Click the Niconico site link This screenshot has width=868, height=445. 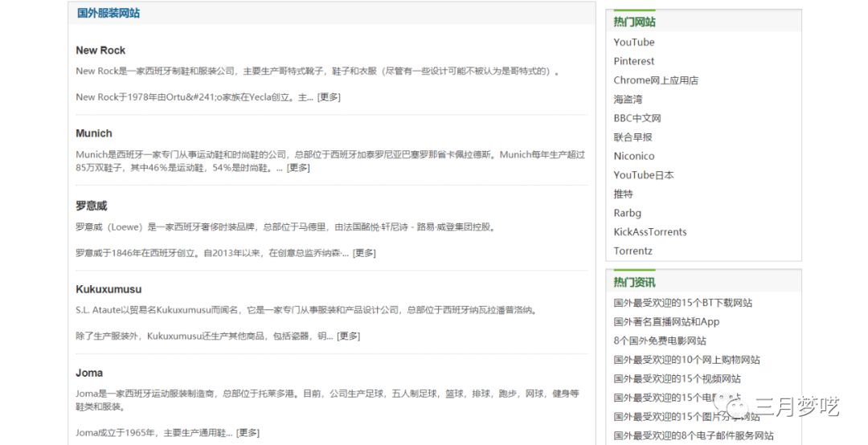tap(634, 156)
